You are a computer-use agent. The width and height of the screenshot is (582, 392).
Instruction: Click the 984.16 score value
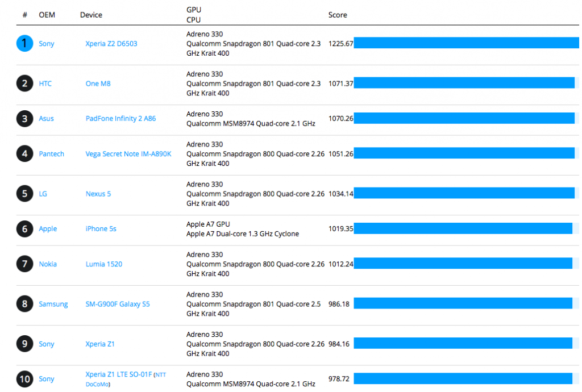click(x=339, y=344)
